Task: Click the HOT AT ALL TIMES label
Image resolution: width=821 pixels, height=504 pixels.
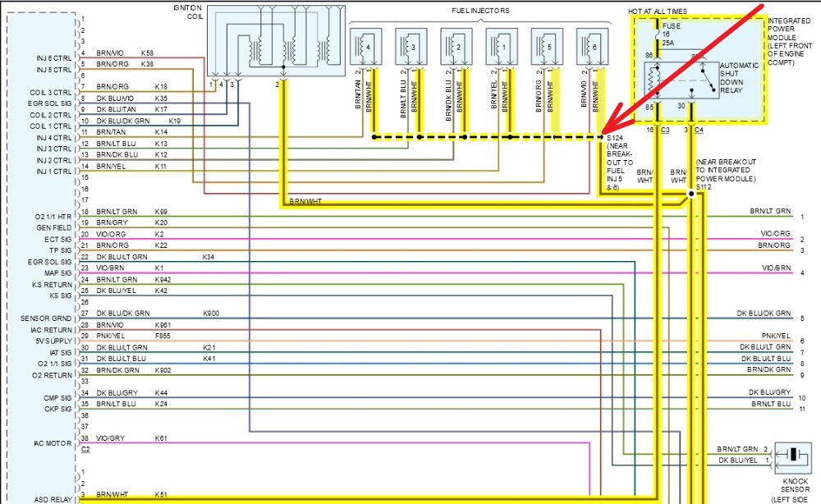Action: pyautogui.click(x=658, y=11)
